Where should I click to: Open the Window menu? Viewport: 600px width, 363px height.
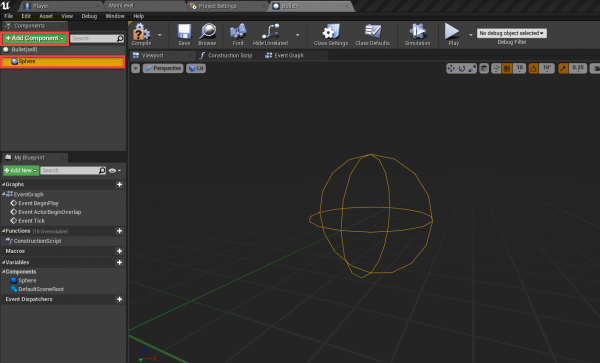click(115, 16)
